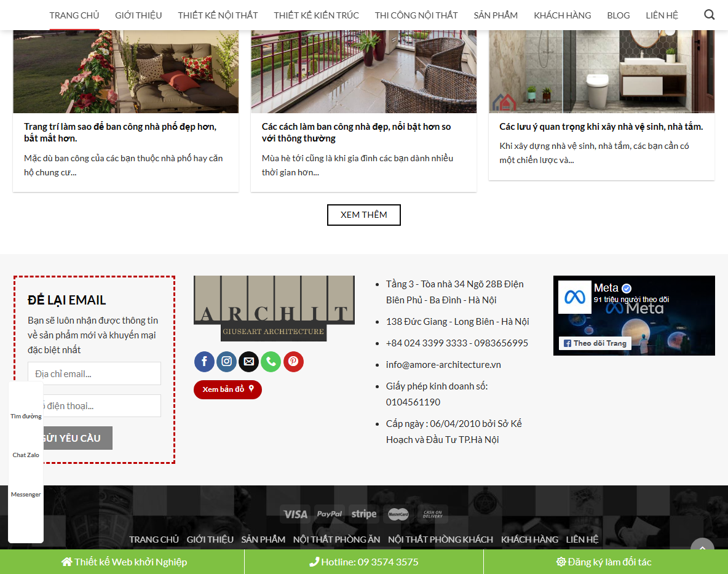Screen dimensions: 728x574
Task: Visit the Facebook social icon
Action: (x=204, y=362)
